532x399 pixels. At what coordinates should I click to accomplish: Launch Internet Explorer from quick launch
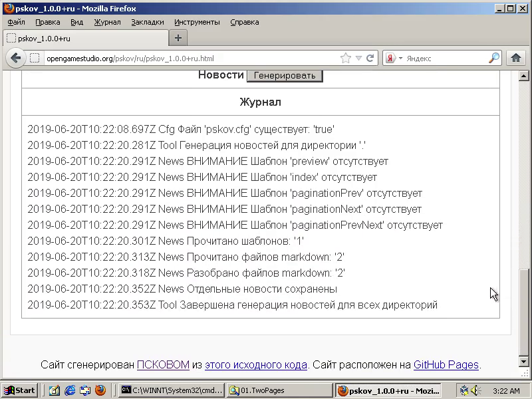tap(70, 390)
